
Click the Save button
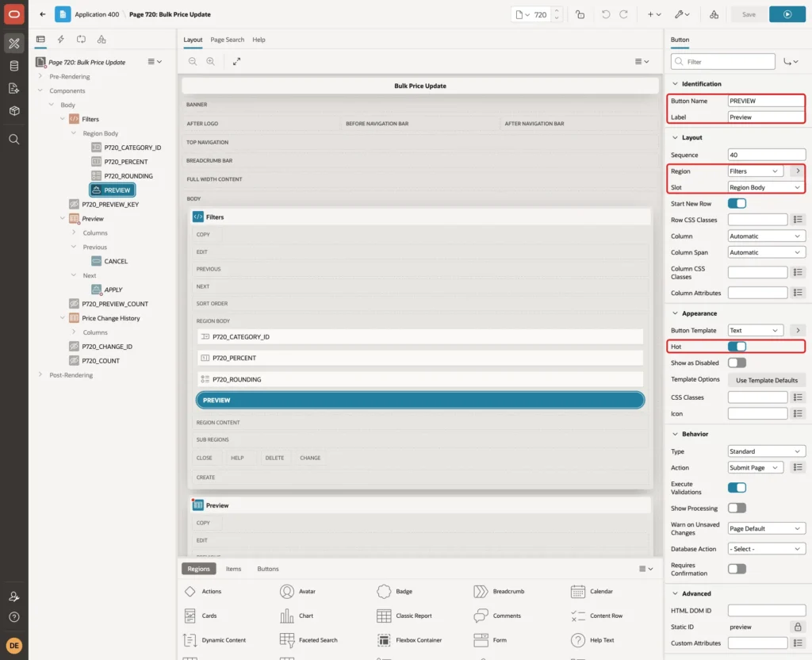point(749,14)
